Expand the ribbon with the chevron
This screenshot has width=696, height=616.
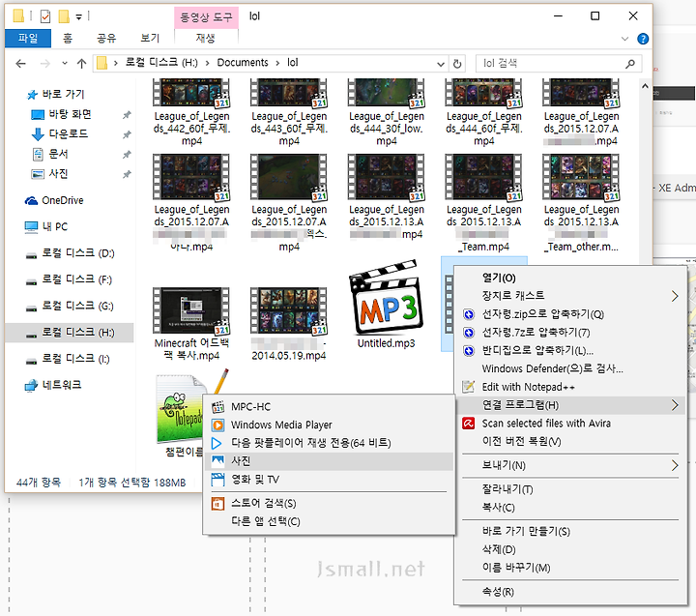coord(625,39)
